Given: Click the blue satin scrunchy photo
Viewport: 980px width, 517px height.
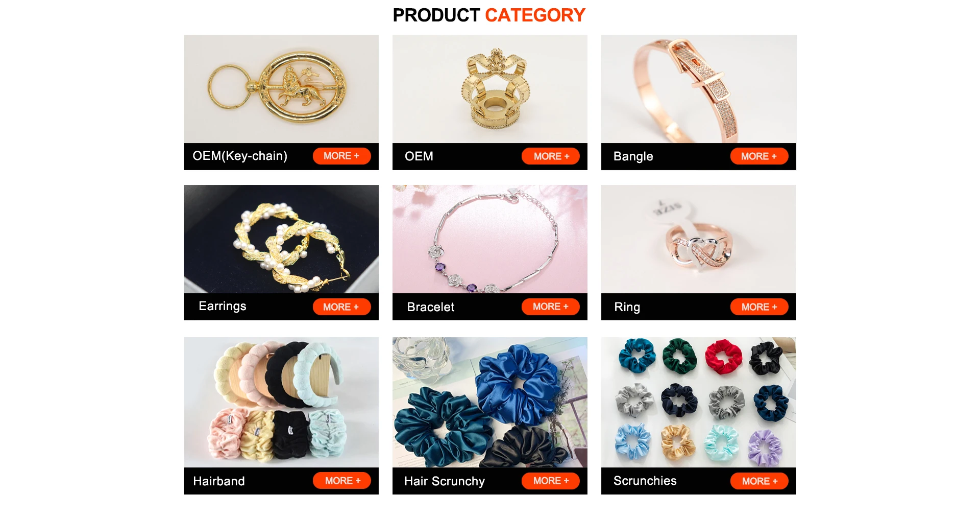Looking at the screenshot, I should click(490, 402).
